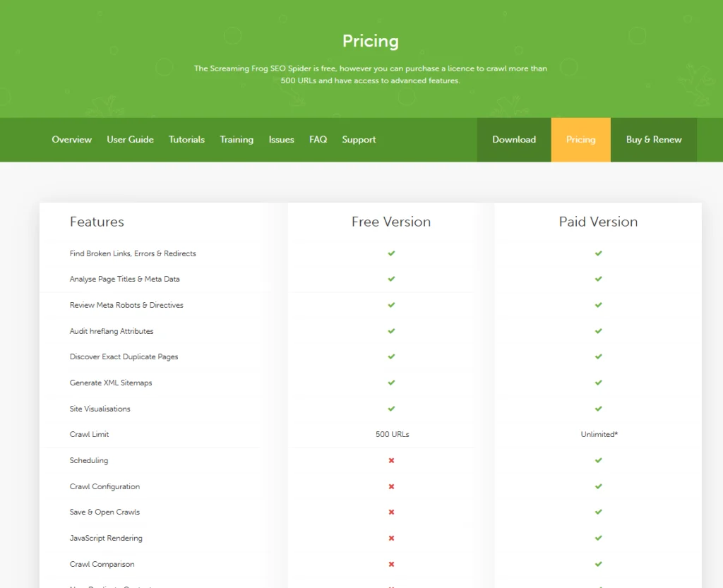Click the Download button
Image resolution: width=723 pixels, height=588 pixels.
pos(514,140)
